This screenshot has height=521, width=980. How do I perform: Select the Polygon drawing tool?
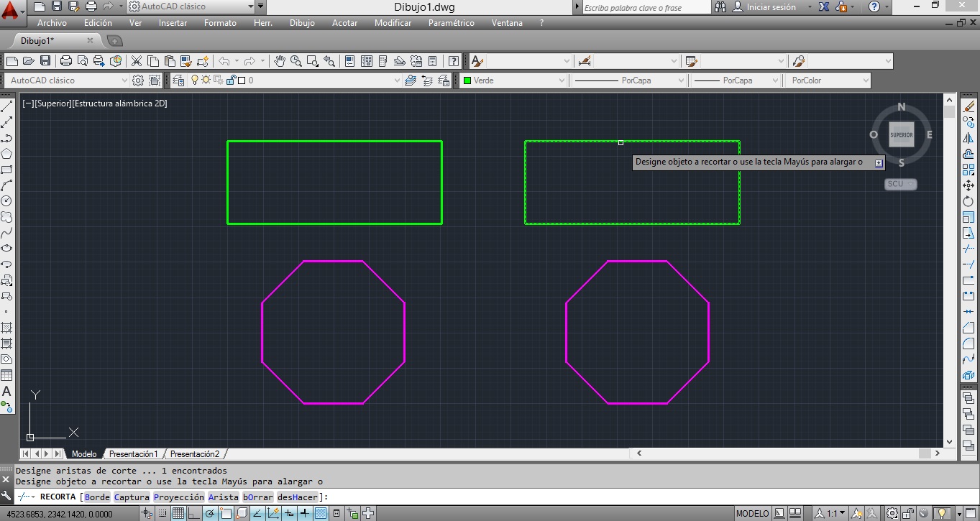[7, 154]
